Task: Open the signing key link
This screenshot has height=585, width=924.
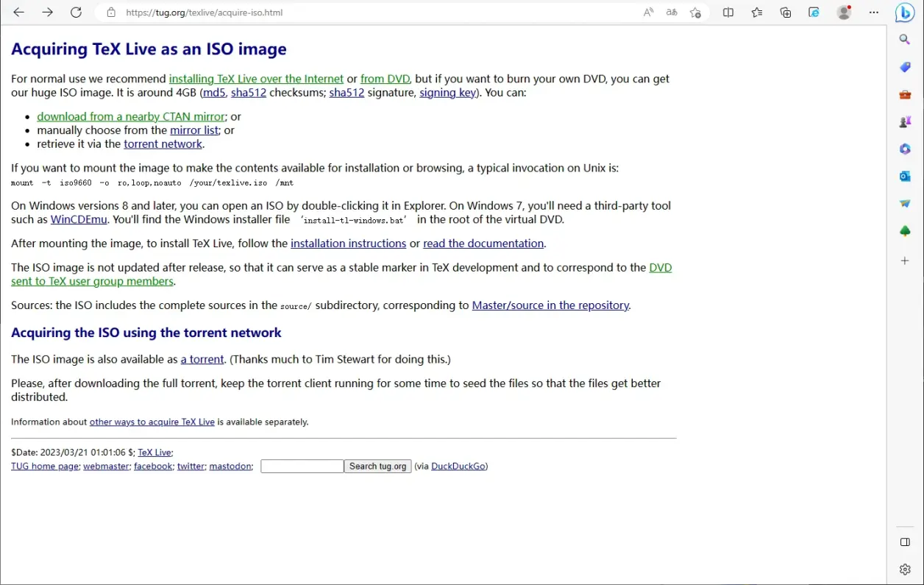Action: [x=447, y=93]
